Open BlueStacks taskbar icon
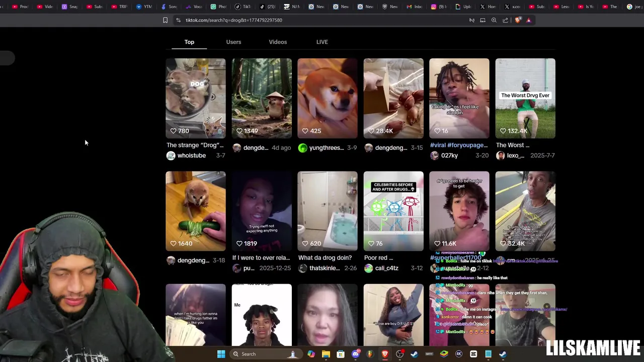644x362 pixels. point(444,354)
